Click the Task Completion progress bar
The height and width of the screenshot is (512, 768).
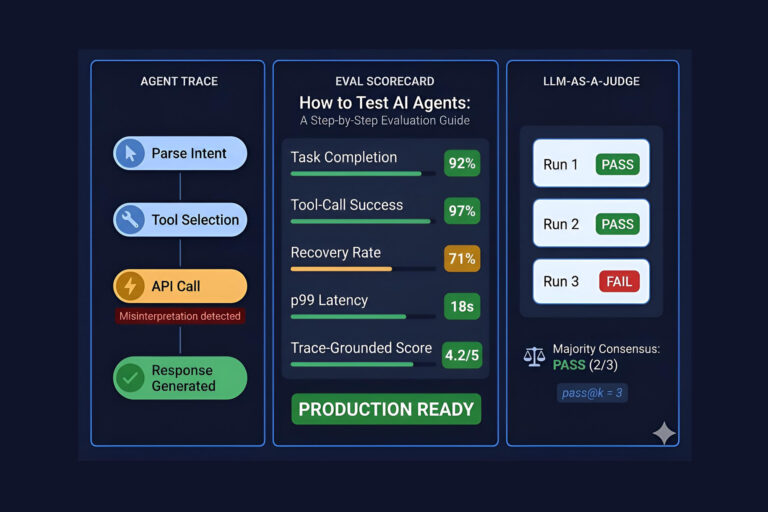pyautogui.click(x=363, y=173)
